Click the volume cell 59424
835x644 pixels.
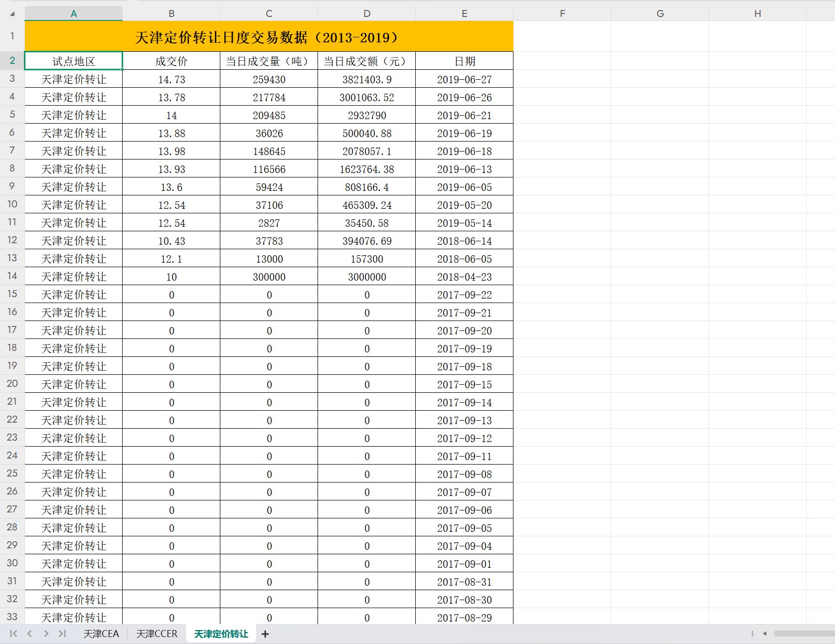click(269, 186)
